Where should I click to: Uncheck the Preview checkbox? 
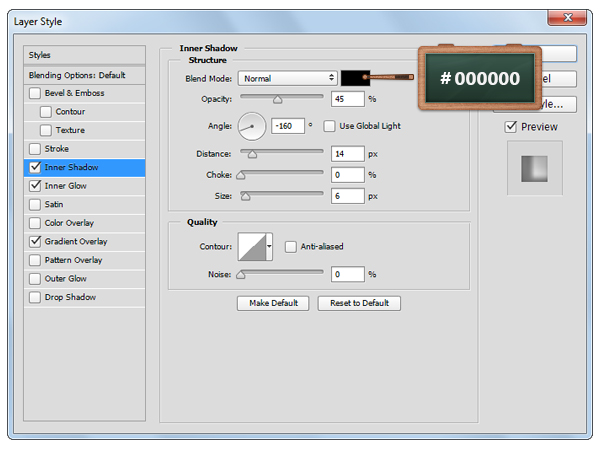click(x=511, y=127)
